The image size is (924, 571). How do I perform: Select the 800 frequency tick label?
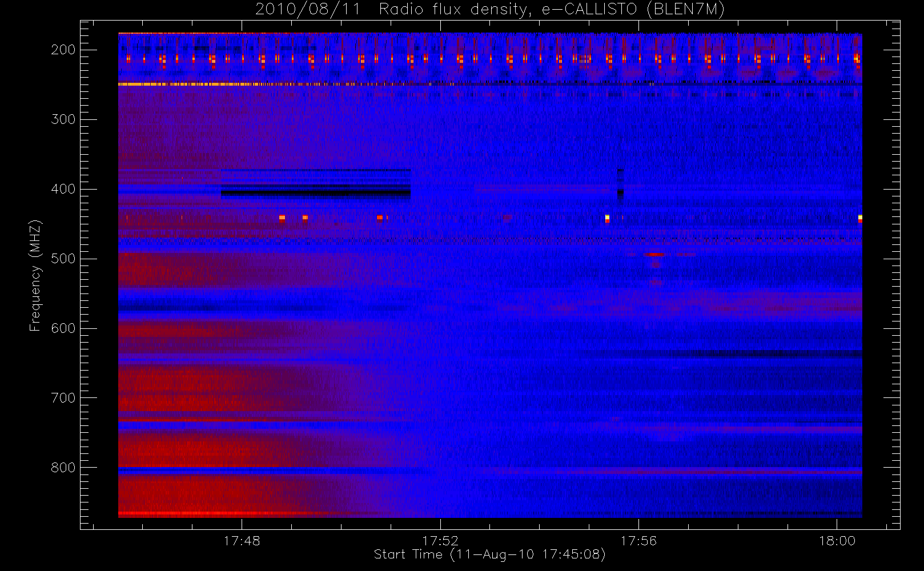click(63, 468)
